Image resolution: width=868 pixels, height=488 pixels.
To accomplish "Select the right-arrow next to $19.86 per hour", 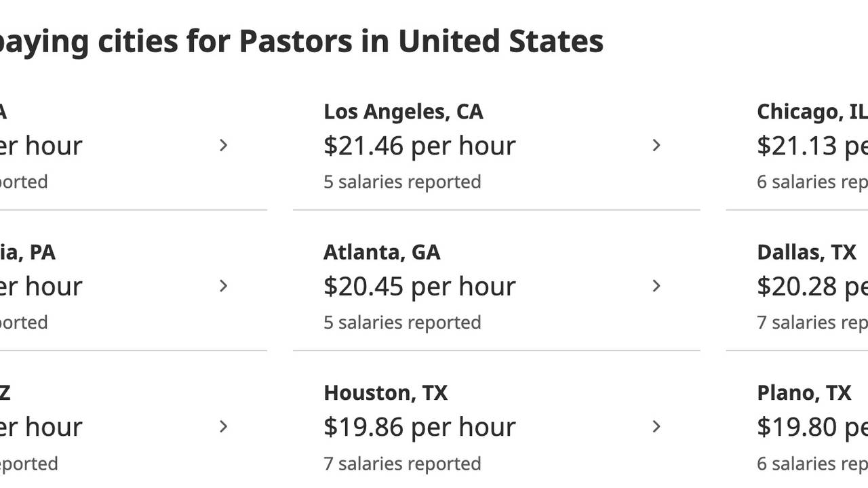I will coord(656,427).
